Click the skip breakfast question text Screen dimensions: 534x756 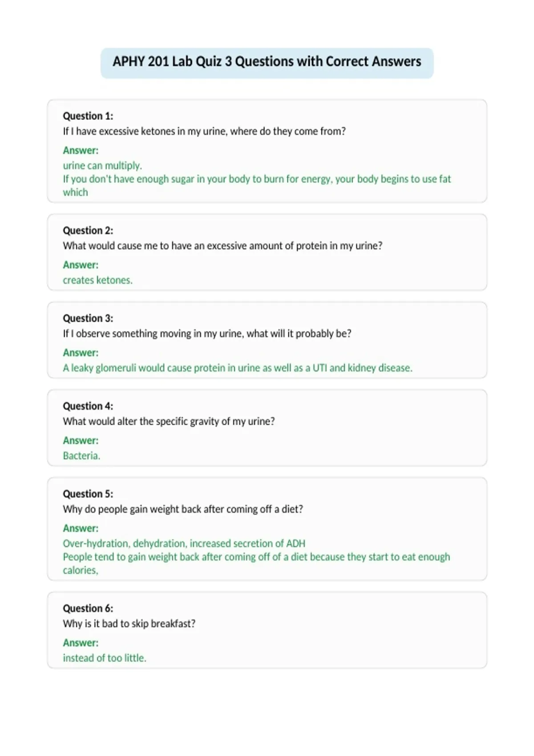(x=129, y=623)
